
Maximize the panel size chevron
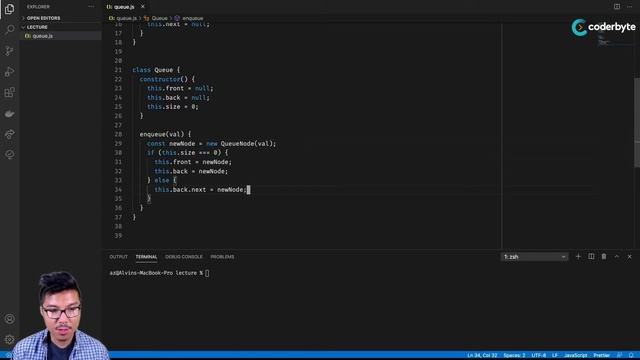point(617,257)
